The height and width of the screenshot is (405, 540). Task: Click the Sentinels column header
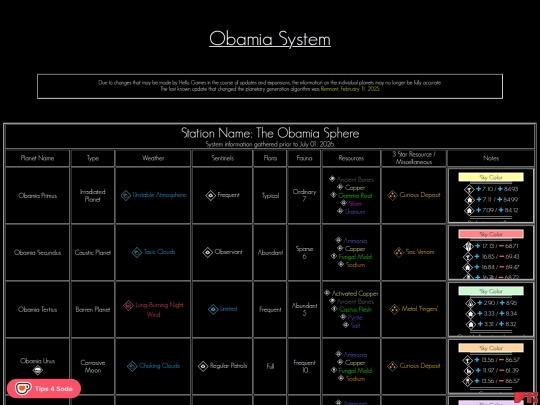pos(222,158)
